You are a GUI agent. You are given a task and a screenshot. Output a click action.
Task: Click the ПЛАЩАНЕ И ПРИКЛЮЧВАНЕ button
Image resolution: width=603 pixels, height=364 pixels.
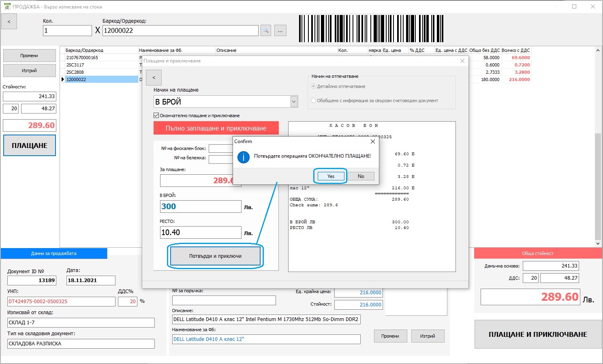coord(538,334)
